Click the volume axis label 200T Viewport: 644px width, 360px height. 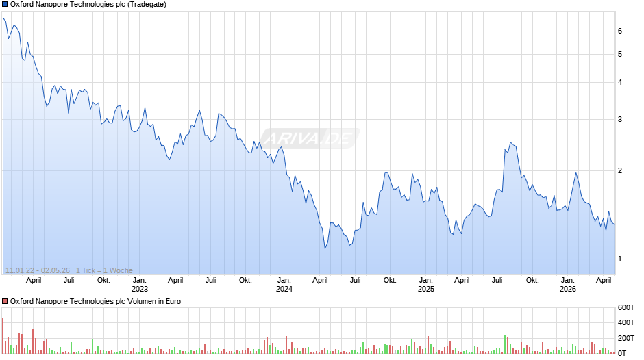pos(626,338)
